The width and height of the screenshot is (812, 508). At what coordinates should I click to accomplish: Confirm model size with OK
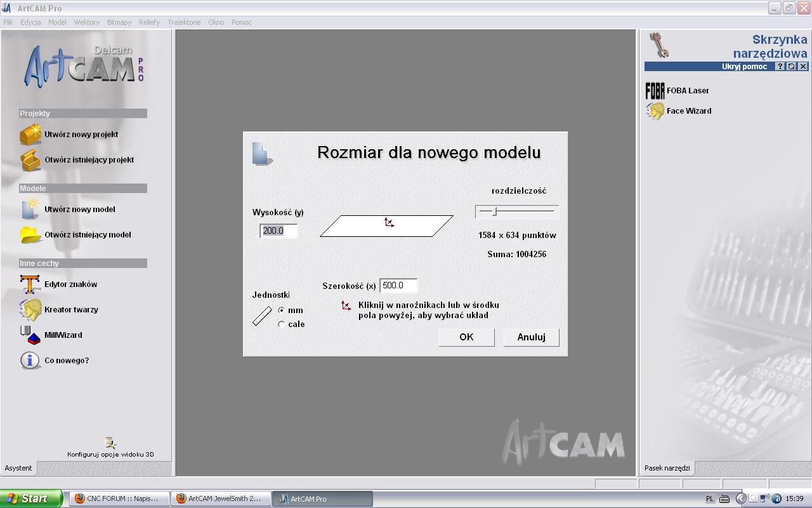pos(466,337)
